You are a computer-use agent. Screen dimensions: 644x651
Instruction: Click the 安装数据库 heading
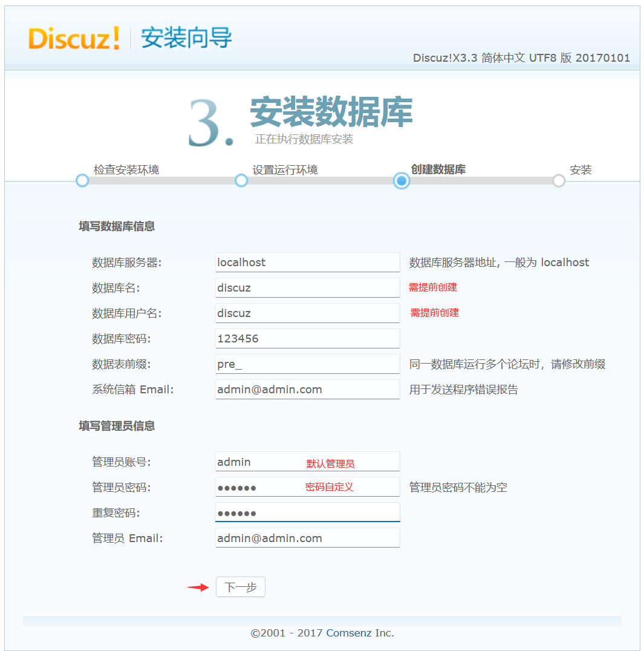331,112
